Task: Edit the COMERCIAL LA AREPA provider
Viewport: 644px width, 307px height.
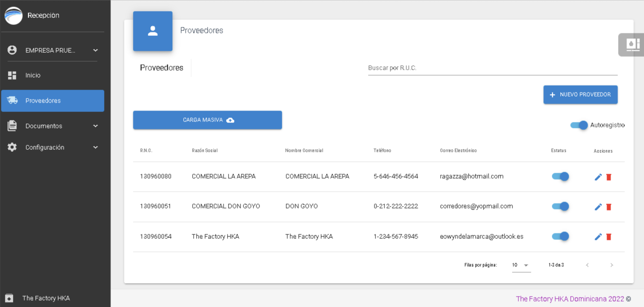Action: coord(598,177)
